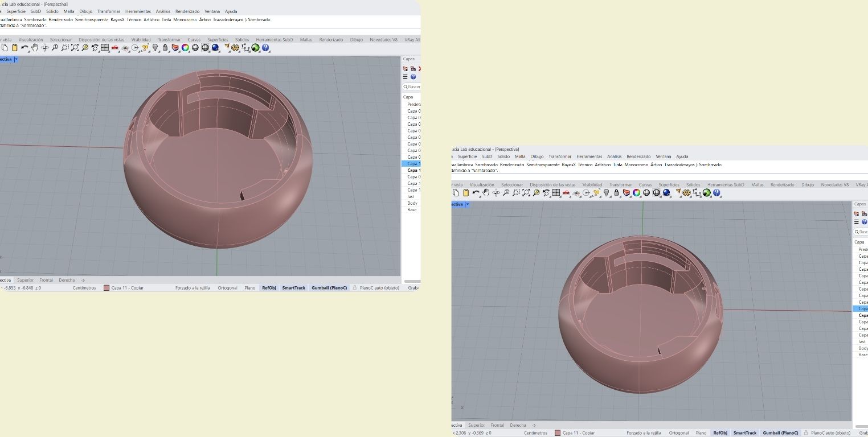Screen dimensions: 868x437
Task: Click Undo arrow icon in top-left window
Action: 24,48
